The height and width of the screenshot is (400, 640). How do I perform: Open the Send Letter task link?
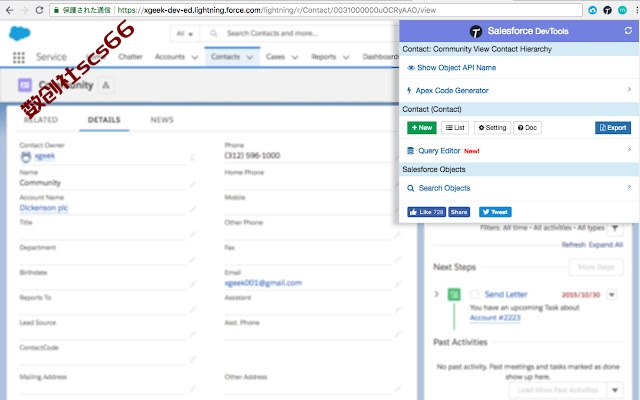[506, 294]
